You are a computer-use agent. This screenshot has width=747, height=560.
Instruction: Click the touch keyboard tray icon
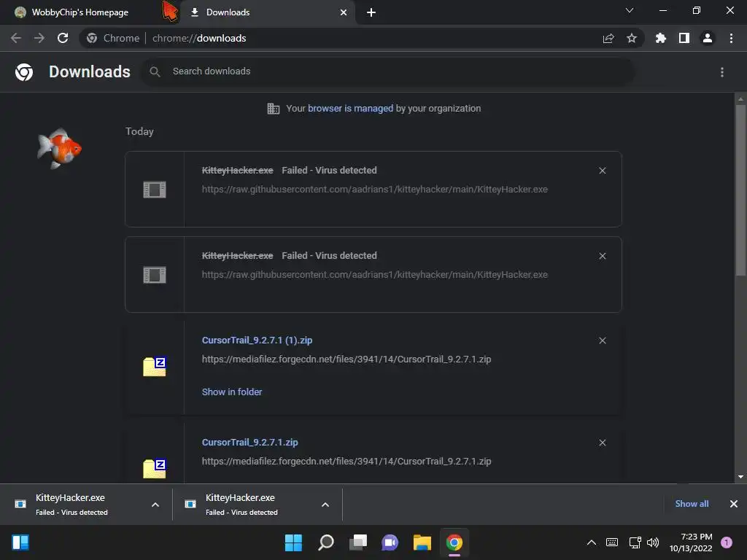(612, 542)
